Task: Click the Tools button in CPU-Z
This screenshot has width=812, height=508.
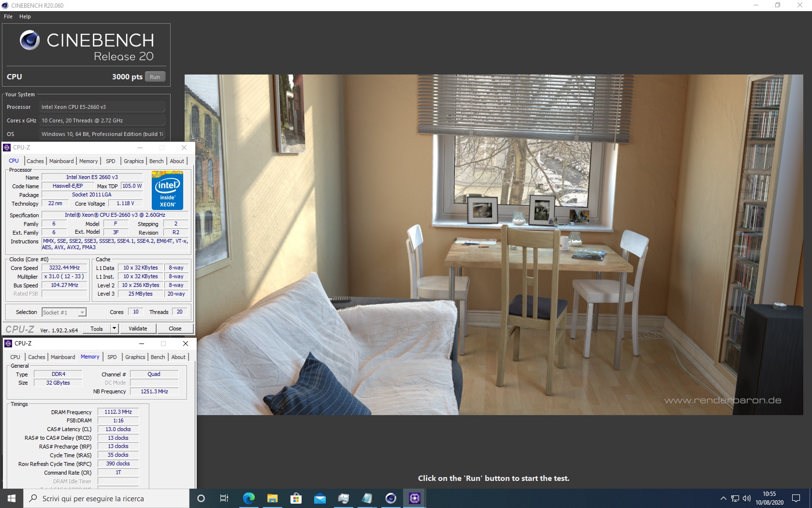Action: [97, 329]
